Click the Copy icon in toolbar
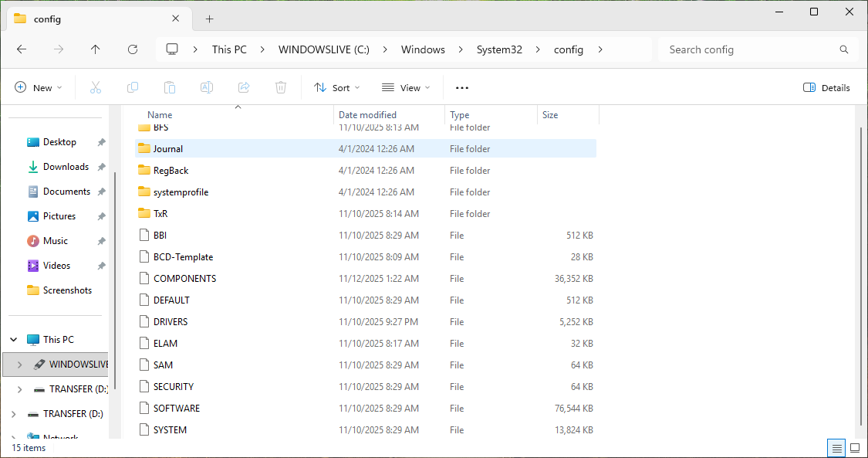The height and width of the screenshot is (458, 868). click(x=133, y=87)
